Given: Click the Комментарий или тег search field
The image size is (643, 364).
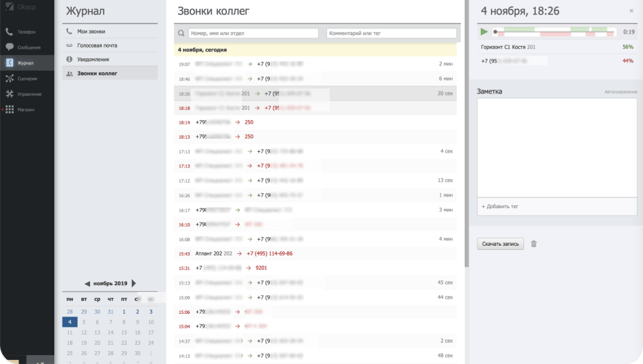Looking at the screenshot, I should click(391, 33).
